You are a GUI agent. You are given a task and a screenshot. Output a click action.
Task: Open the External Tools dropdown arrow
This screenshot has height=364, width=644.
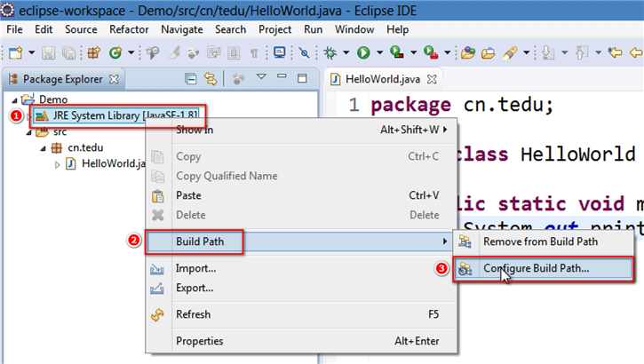[x=448, y=52]
